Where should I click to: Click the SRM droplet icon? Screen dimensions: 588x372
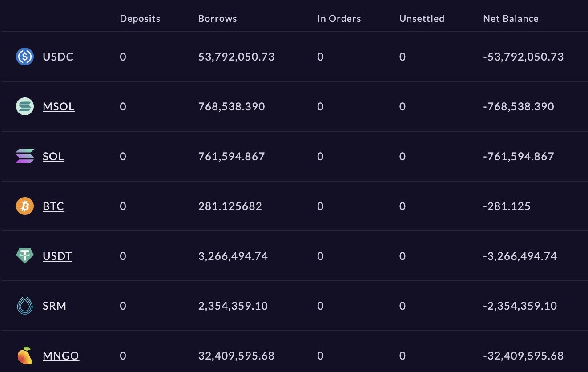[25, 306]
